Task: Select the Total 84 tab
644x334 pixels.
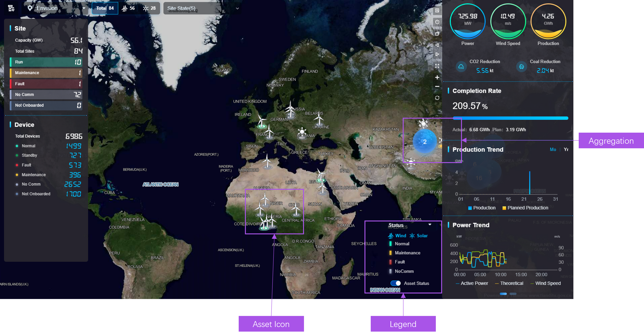Action: [105, 8]
